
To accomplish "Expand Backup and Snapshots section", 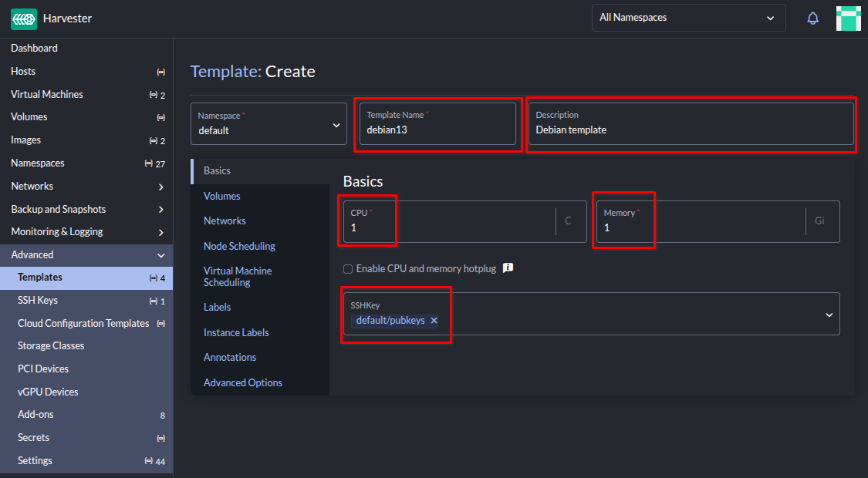I will click(160, 210).
